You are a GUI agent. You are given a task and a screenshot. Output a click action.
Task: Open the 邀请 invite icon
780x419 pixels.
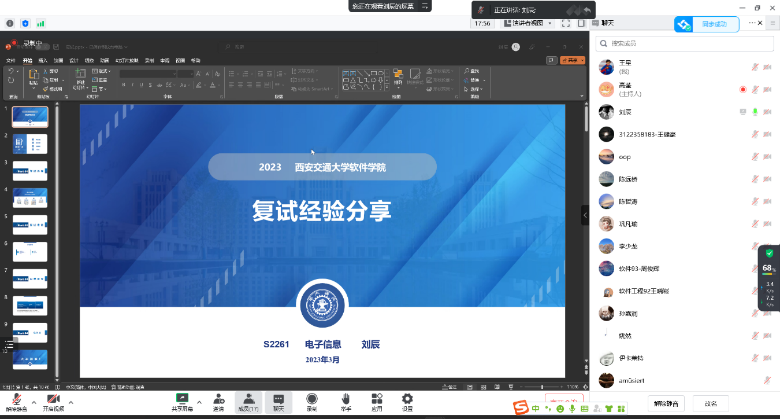pyautogui.click(x=218, y=399)
